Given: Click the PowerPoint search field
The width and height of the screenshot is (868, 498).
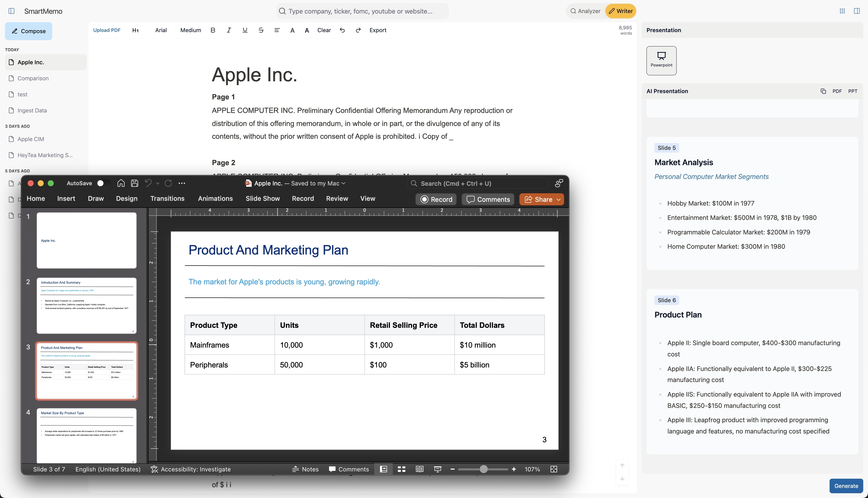Looking at the screenshot, I should tap(478, 183).
